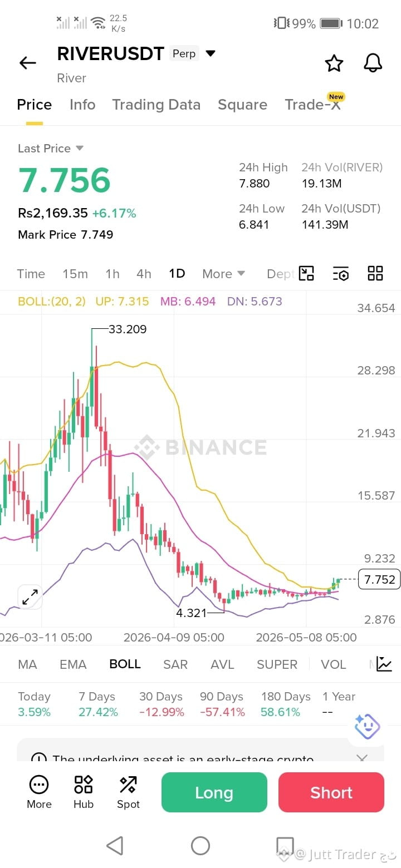Image resolution: width=401 pixels, height=868 pixels.
Task: Tap the Wi-Fi status icon
Action: coord(99,23)
